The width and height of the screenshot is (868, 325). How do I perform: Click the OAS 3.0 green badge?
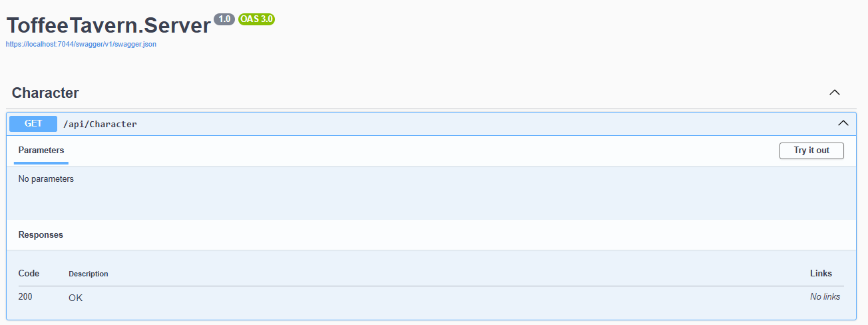click(x=256, y=19)
